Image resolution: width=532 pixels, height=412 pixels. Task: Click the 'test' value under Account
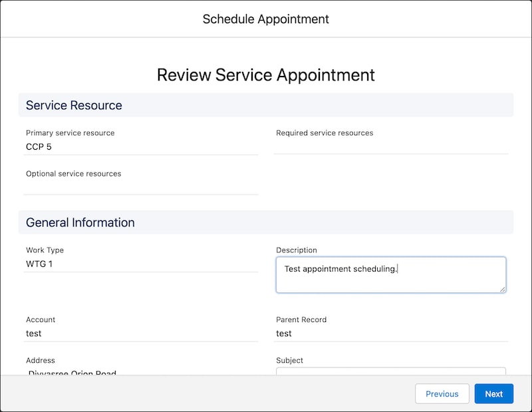coord(34,333)
